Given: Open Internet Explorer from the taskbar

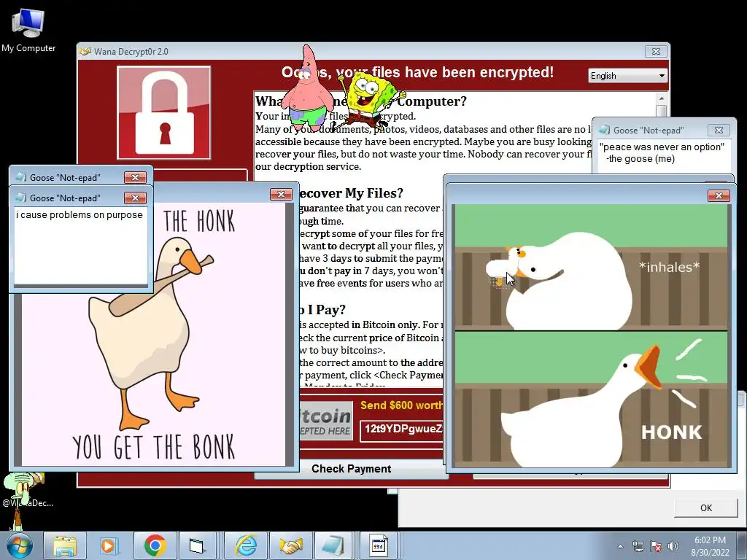Looking at the screenshot, I should pyautogui.click(x=246, y=546).
